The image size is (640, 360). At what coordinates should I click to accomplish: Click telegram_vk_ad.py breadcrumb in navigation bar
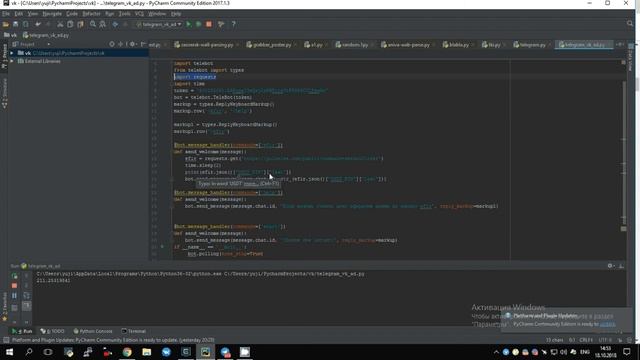[x=46, y=35]
